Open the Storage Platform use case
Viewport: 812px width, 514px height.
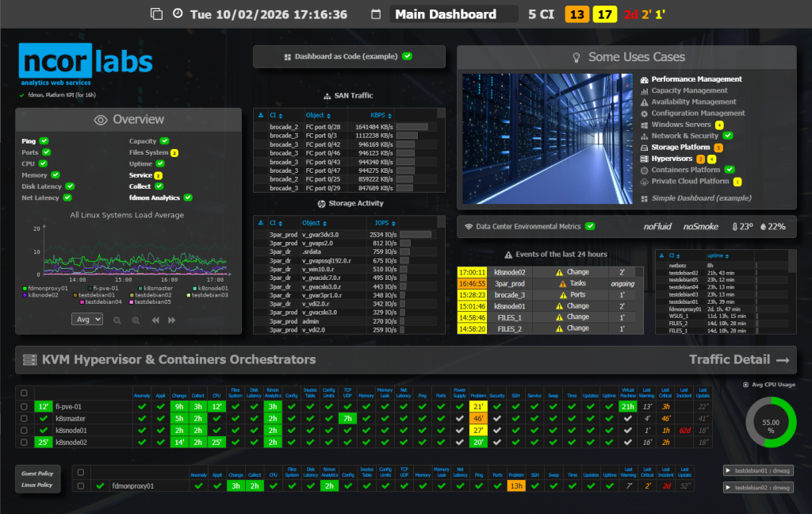pyautogui.click(x=680, y=147)
